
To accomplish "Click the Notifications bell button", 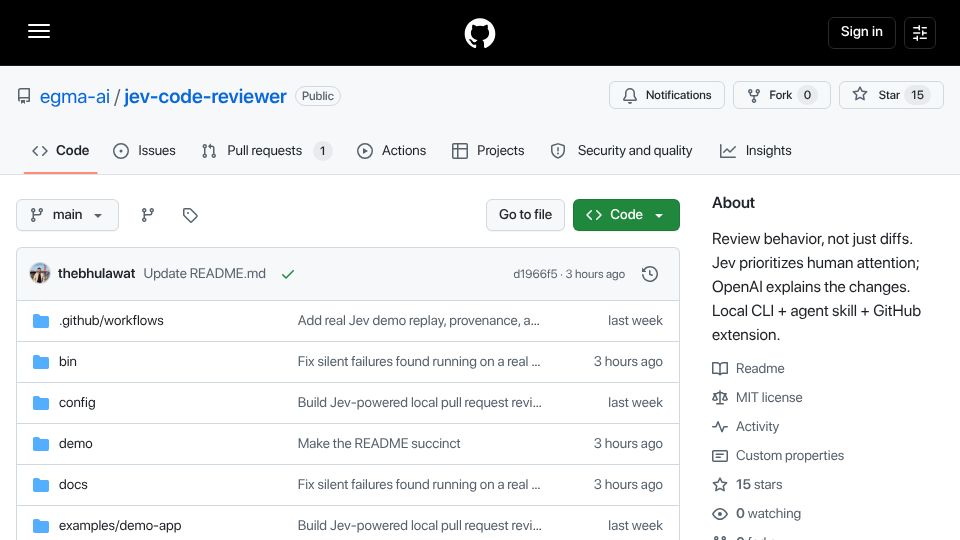I will [667, 95].
